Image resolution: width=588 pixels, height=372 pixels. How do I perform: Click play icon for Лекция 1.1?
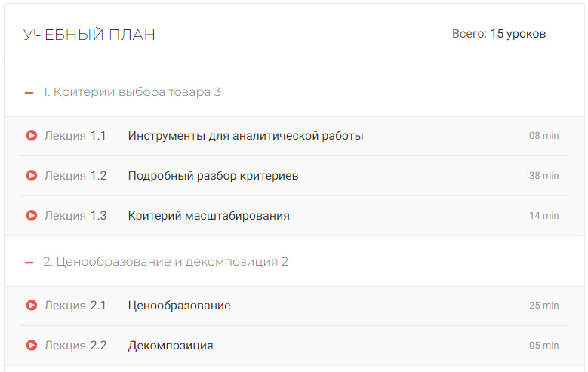pyautogui.click(x=32, y=136)
